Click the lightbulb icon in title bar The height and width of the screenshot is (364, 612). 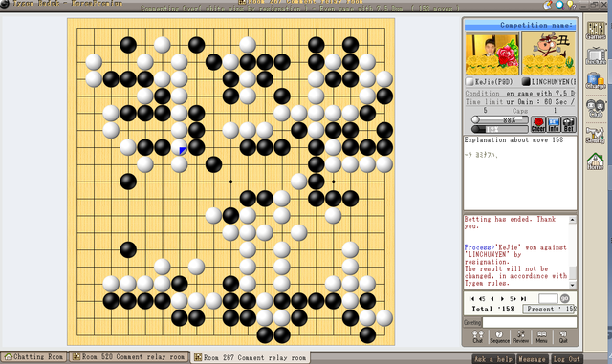tap(571, 4)
